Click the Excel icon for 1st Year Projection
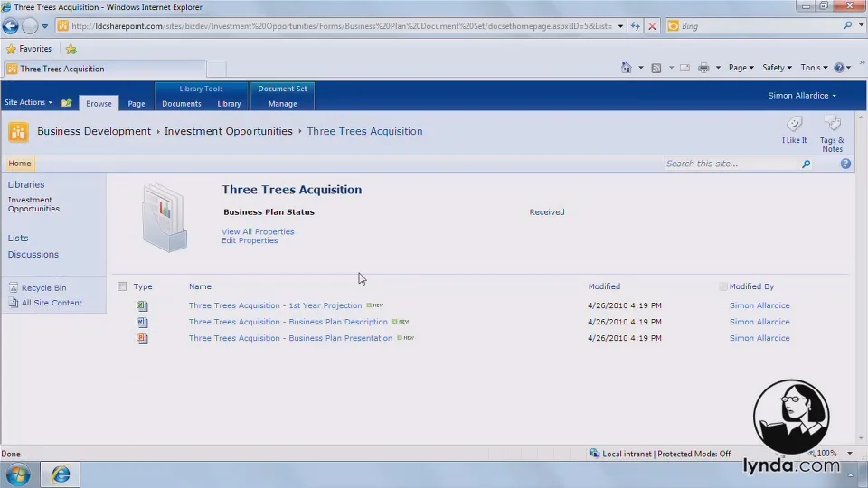The height and width of the screenshot is (488, 868). click(x=142, y=305)
